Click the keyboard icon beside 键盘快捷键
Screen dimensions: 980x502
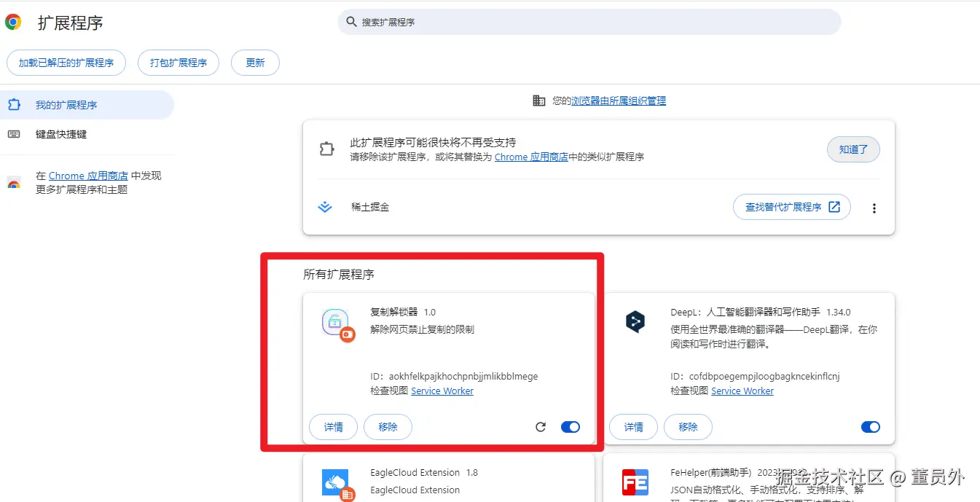14,134
